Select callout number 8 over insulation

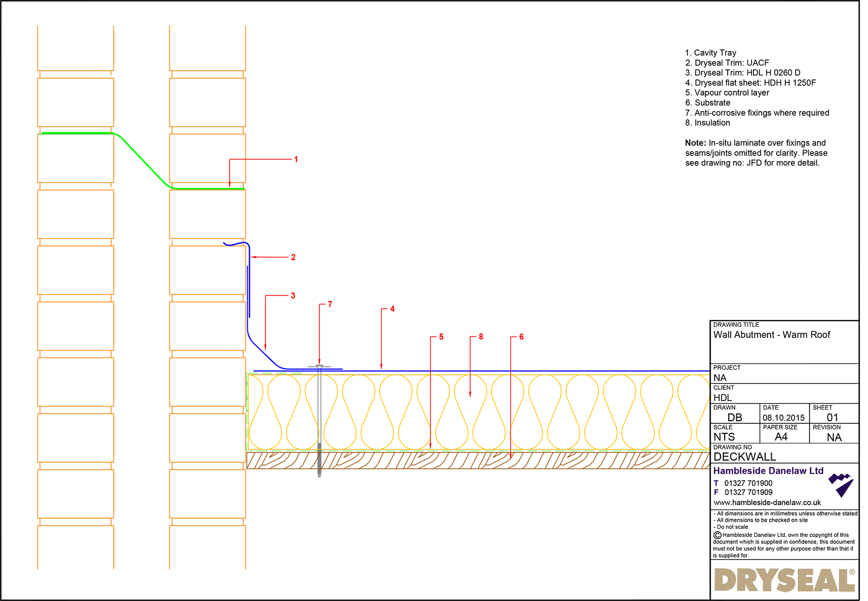coord(481,336)
